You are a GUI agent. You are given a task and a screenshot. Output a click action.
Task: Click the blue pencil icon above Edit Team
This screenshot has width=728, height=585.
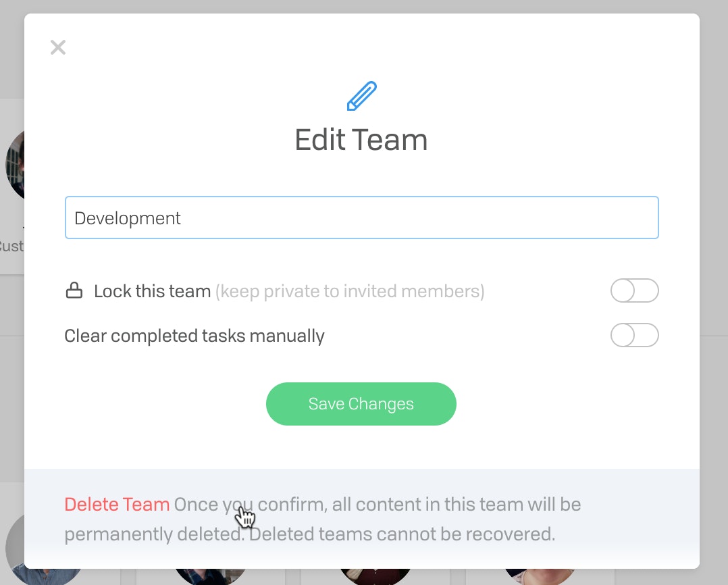[362, 96]
